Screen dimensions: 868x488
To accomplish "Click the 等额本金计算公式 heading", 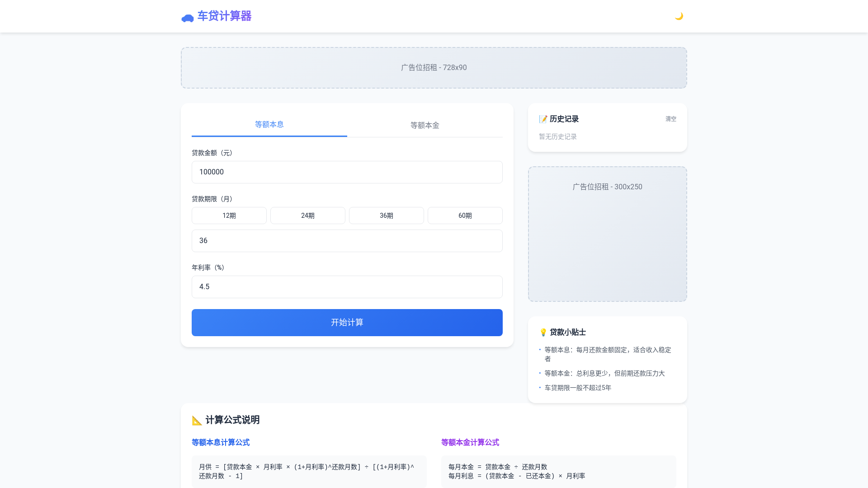I will pos(470,442).
